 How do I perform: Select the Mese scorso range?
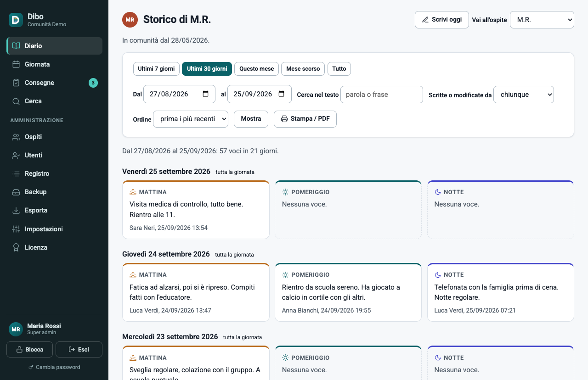(303, 69)
